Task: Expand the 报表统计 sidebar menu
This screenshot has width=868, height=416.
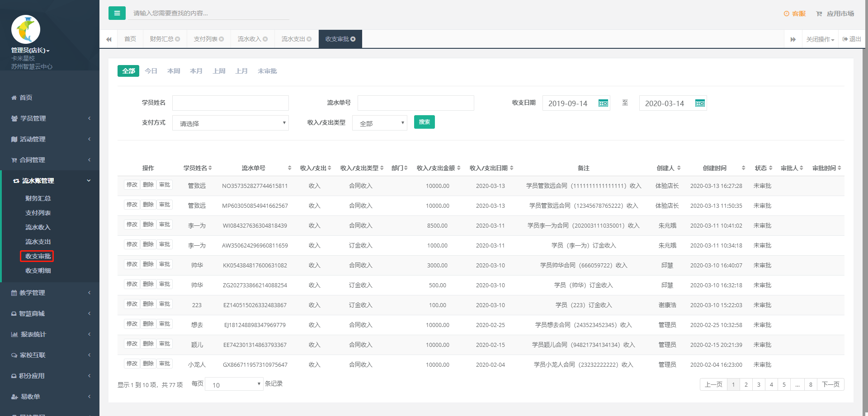Action: (50, 334)
